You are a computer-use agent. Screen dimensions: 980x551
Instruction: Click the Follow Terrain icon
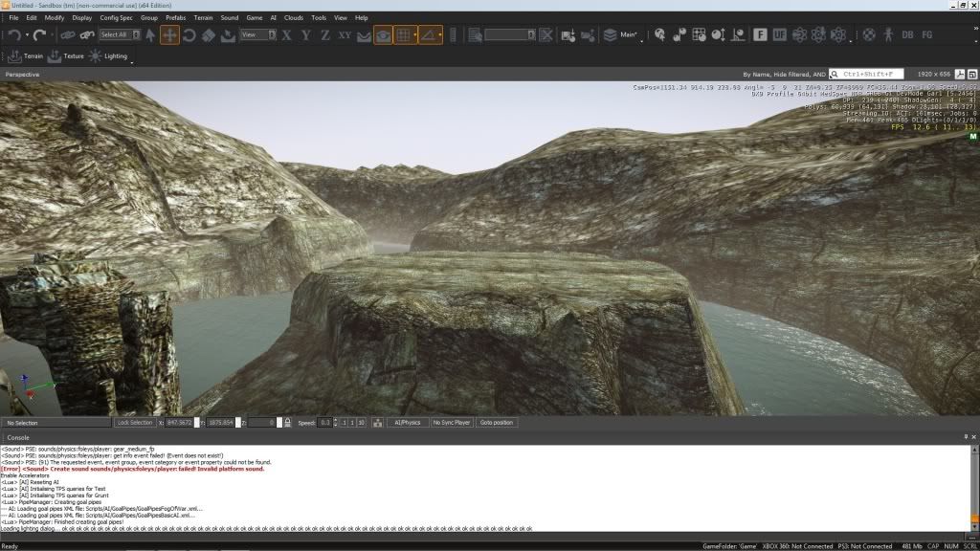click(x=364, y=35)
